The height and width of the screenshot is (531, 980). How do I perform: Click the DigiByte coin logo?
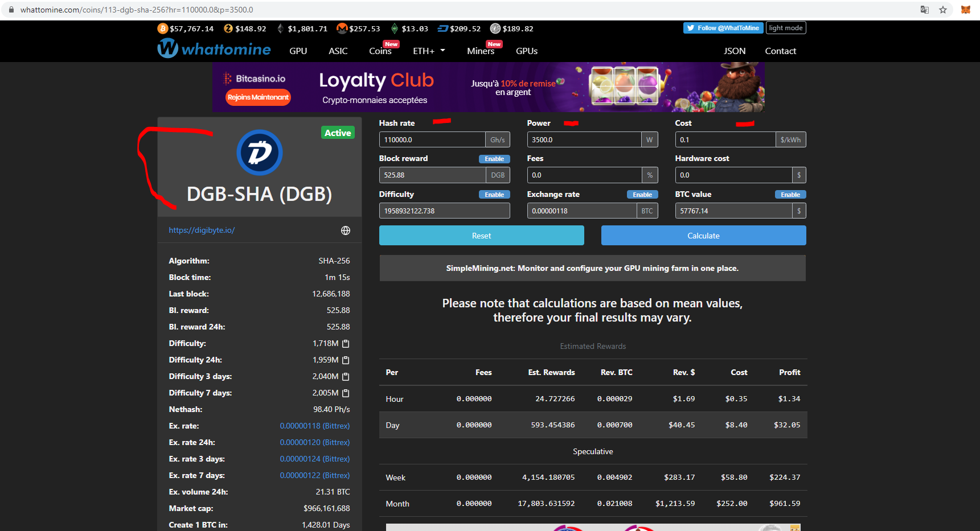click(x=260, y=153)
